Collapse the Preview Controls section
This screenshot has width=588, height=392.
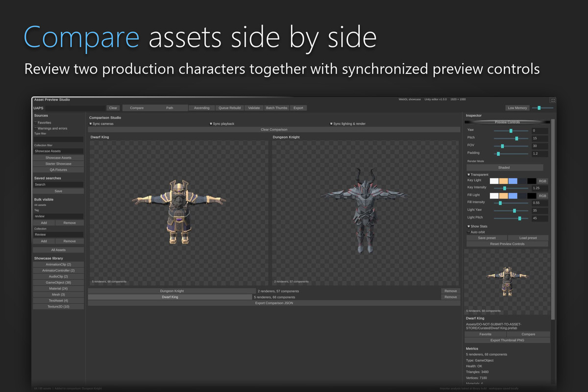click(x=507, y=122)
